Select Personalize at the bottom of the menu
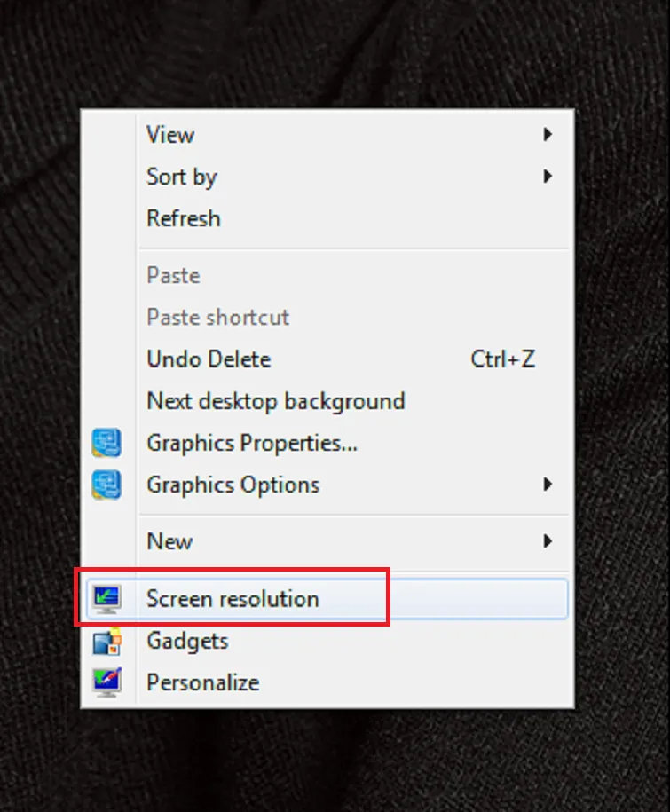Viewport: 670px width, 812px height. click(202, 682)
